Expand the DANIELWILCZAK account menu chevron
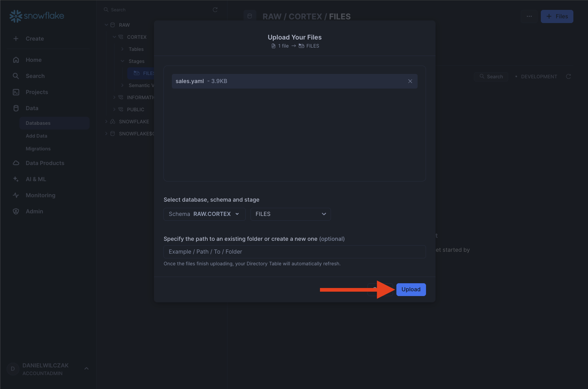Screen dimensions: 588x389 (x=86, y=369)
